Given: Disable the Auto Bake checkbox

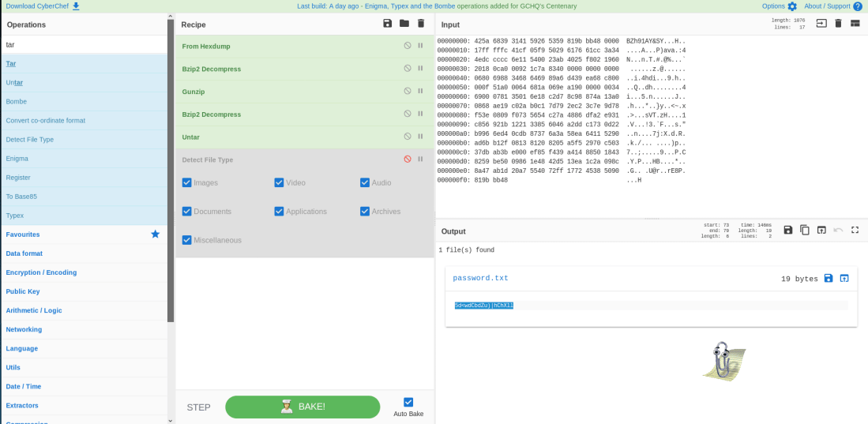Looking at the screenshot, I should pyautogui.click(x=408, y=402).
